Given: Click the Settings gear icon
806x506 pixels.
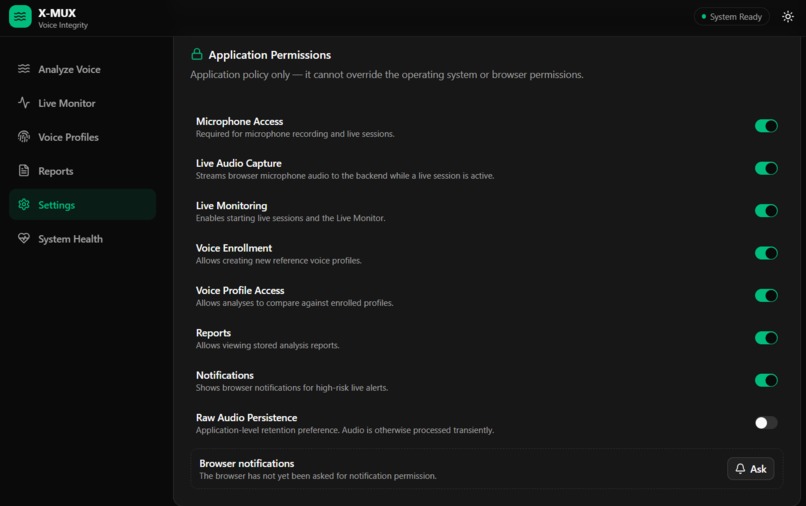Looking at the screenshot, I should [x=24, y=205].
